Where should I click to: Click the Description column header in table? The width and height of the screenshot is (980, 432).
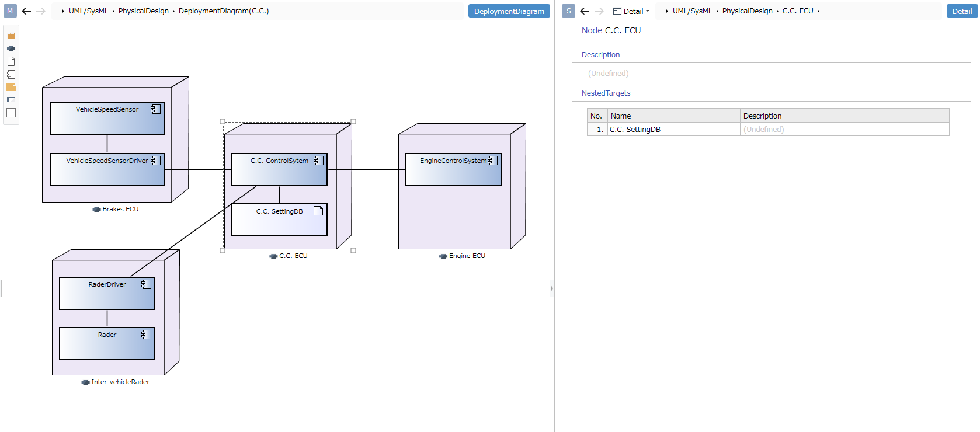pos(845,116)
